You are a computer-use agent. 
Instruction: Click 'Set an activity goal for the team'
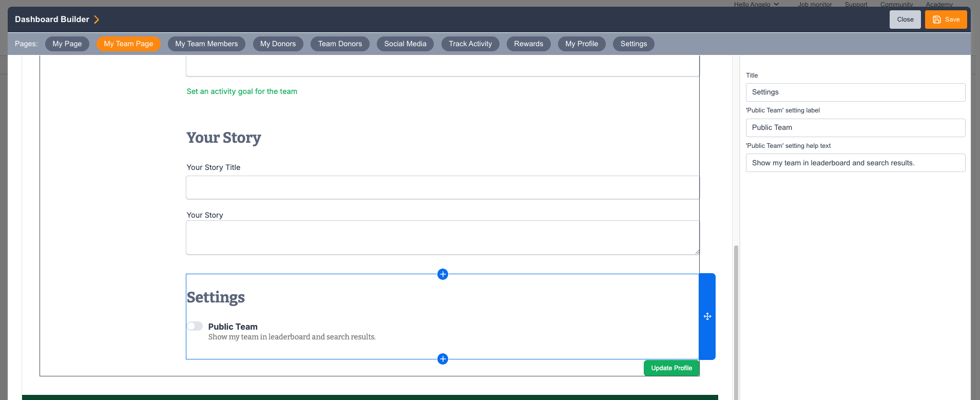point(242,91)
